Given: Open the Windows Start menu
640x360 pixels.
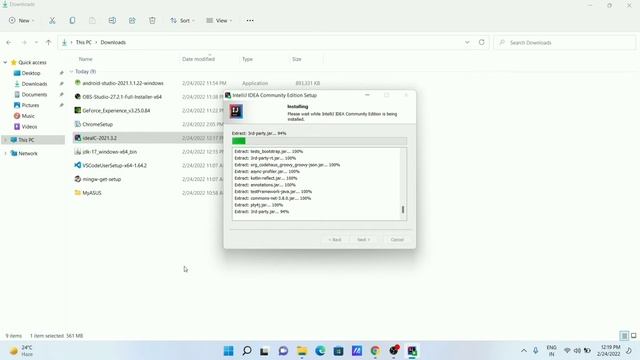Looking at the screenshot, I should (x=229, y=351).
